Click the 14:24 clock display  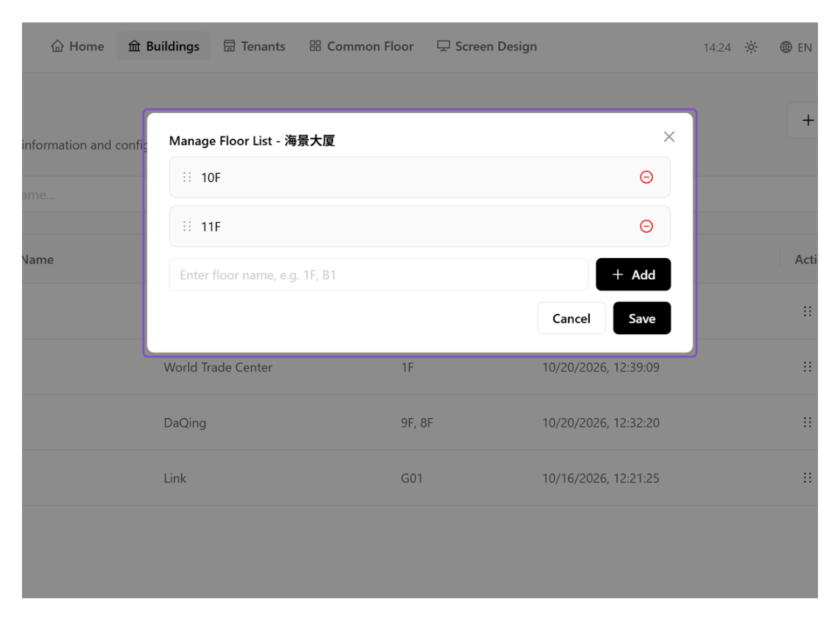[x=717, y=48]
